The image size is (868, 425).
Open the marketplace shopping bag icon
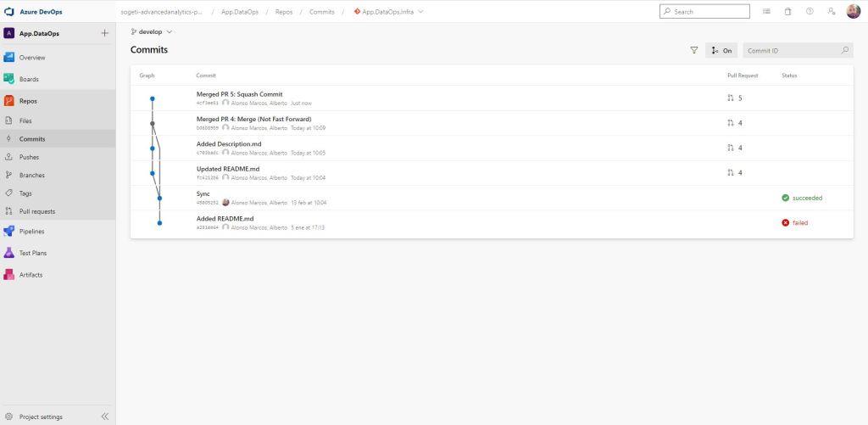tap(787, 12)
